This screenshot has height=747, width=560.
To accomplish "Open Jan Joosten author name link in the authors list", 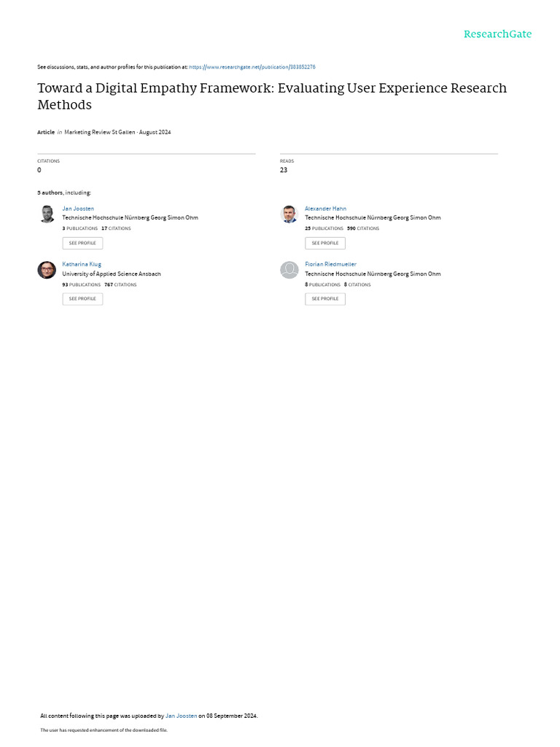I will click(78, 209).
